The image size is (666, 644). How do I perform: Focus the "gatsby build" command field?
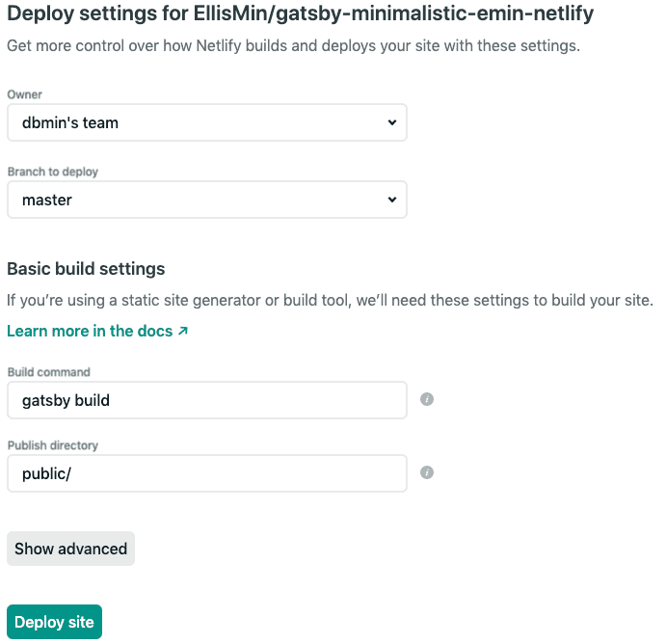click(207, 400)
